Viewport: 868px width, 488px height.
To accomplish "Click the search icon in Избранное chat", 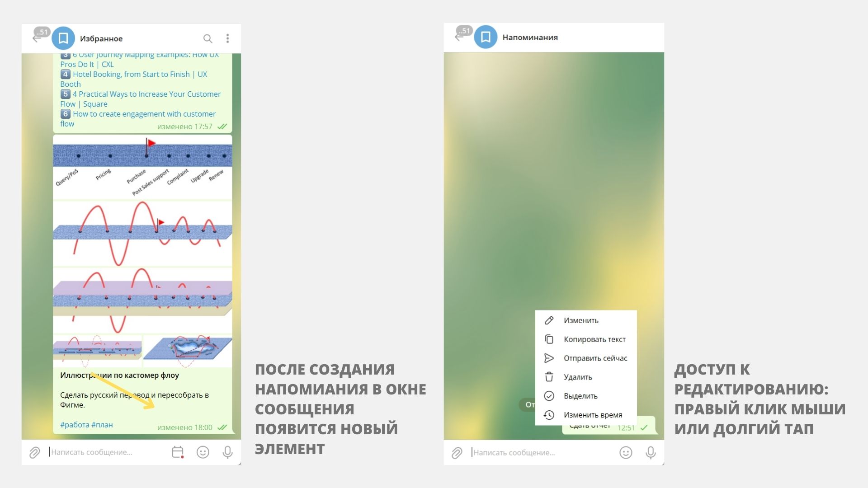I will [207, 38].
